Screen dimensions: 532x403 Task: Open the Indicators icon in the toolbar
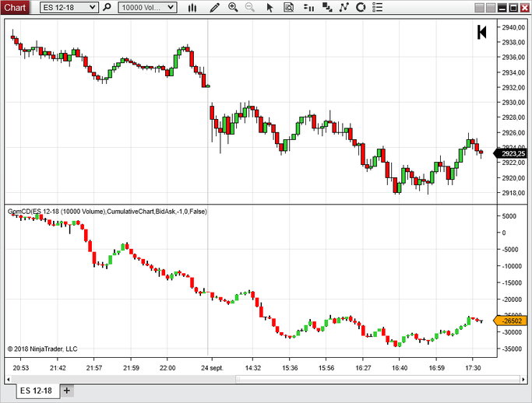click(324, 8)
